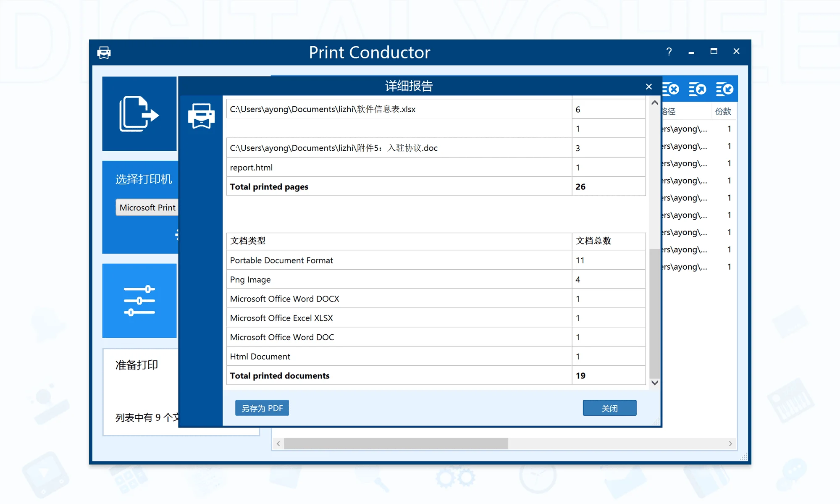Image resolution: width=840 pixels, height=504 pixels.
Task: Click report scrollbar down arrow
Action: pos(654,383)
